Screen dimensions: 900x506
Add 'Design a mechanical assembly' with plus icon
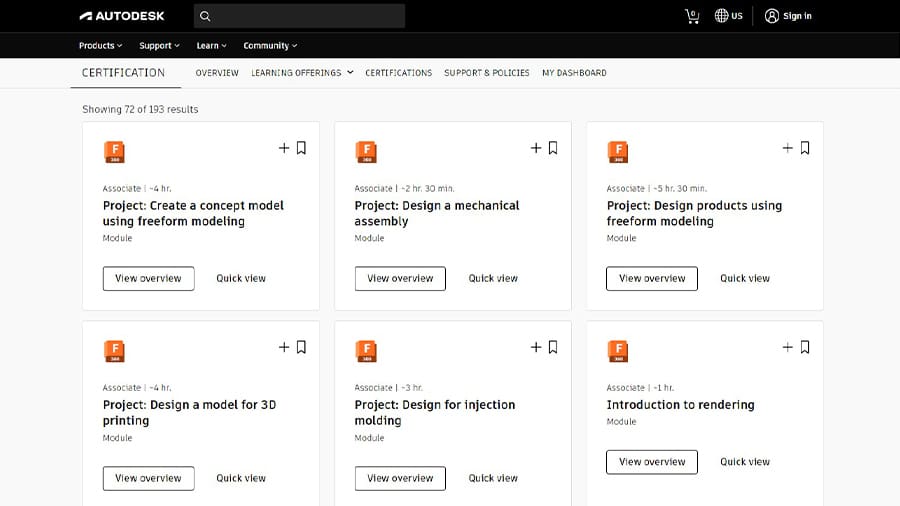536,148
